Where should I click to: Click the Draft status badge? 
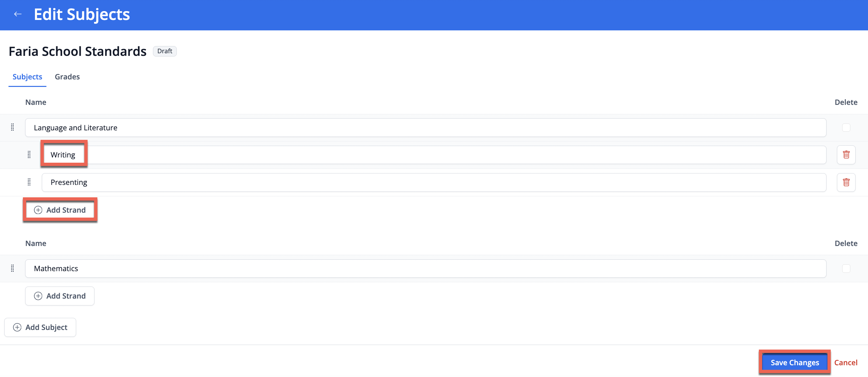tap(164, 51)
